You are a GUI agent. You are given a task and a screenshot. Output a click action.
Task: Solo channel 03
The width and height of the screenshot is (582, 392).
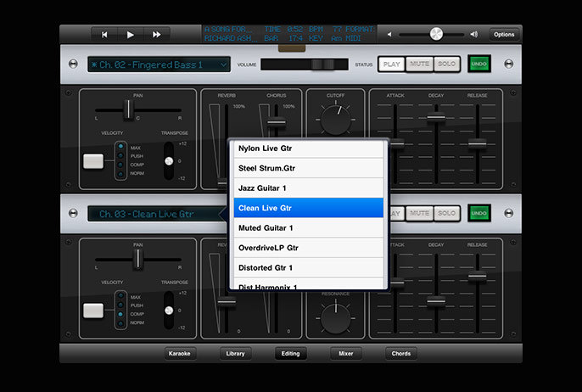[x=446, y=213]
